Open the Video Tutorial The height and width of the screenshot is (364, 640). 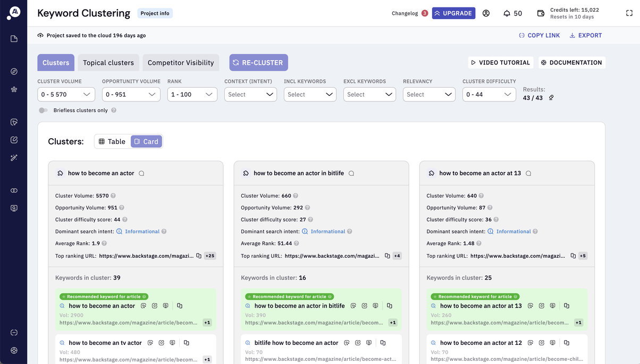(500, 62)
